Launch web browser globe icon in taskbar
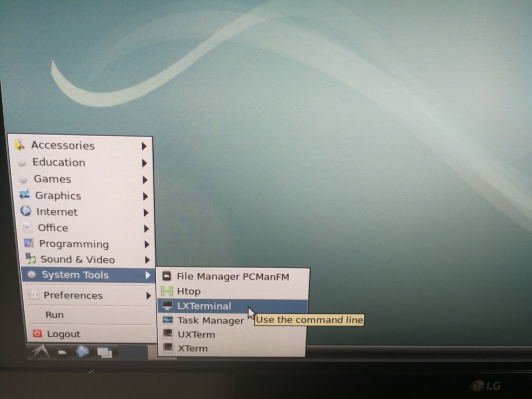The height and width of the screenshot is (399, 532). point(82,352)
